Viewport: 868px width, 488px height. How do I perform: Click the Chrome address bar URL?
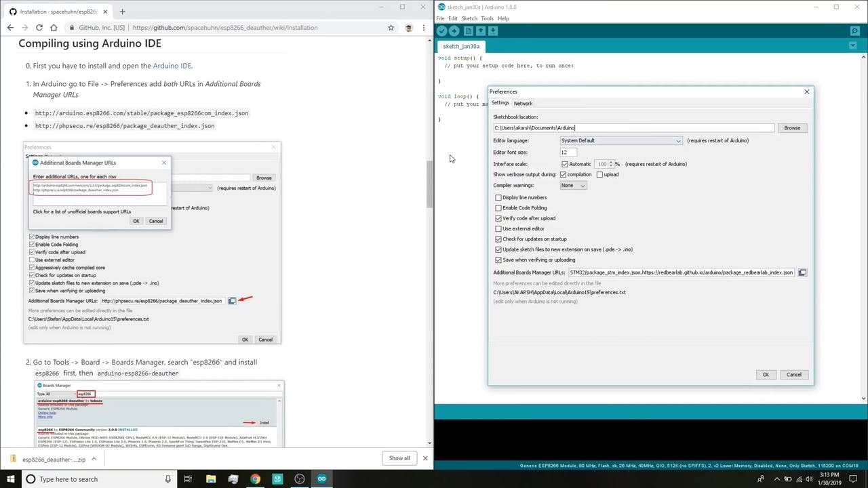click(x=225, y=28)
